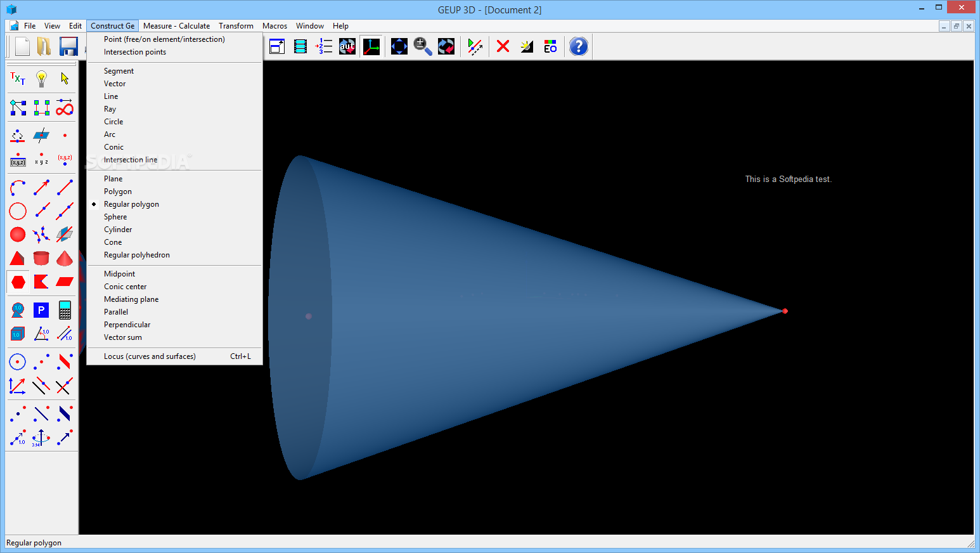Click the light and shade icon
This screenshot has width=980, height=553.
[527, 46]
